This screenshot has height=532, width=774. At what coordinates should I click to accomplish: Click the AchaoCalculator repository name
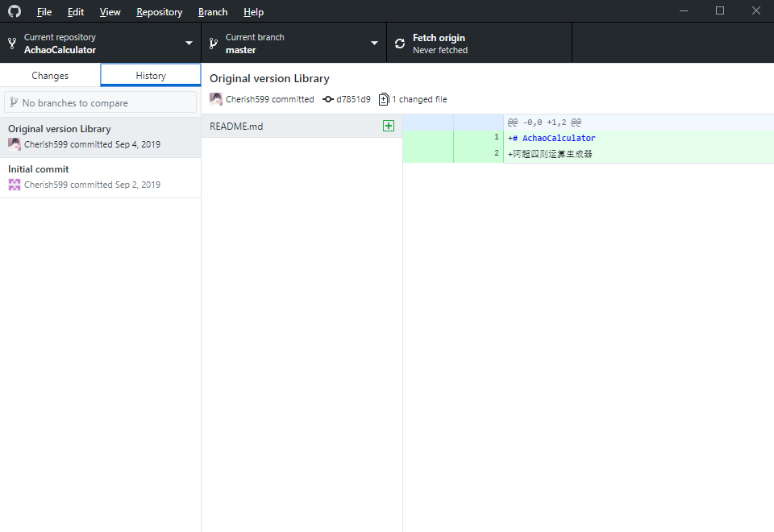click(60, 50)
